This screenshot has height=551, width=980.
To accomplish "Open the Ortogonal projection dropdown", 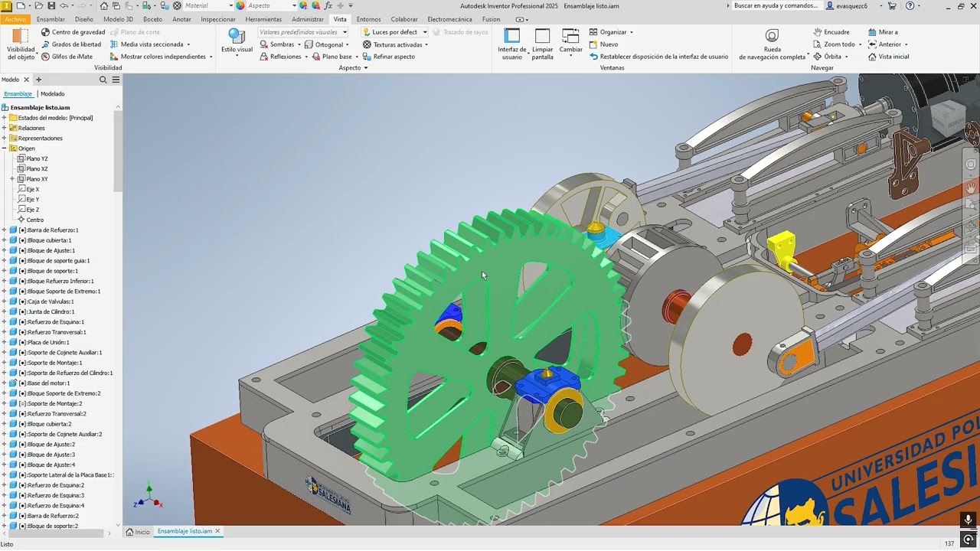I will coord(347,44).
